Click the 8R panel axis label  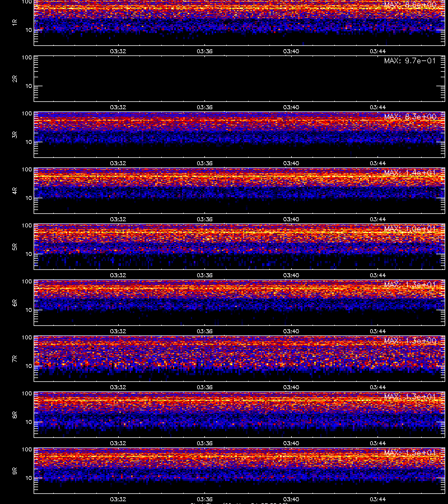(15, 414)
